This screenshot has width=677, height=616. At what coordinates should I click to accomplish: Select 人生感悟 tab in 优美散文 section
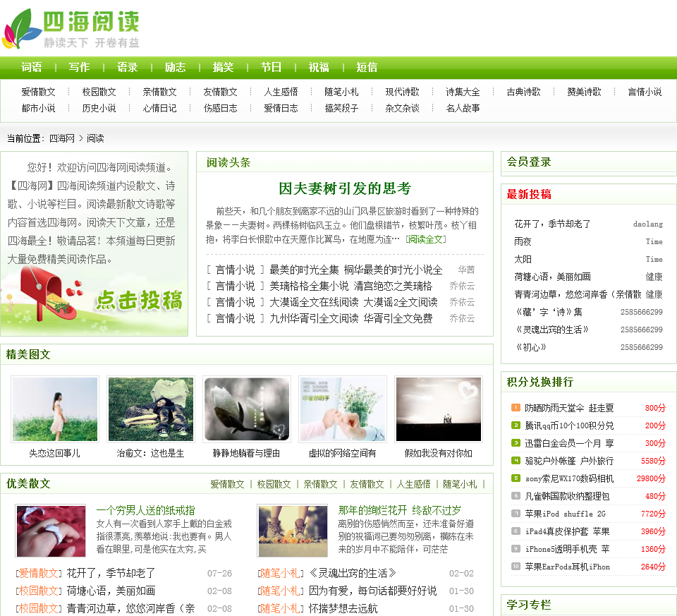click(414, 484)
